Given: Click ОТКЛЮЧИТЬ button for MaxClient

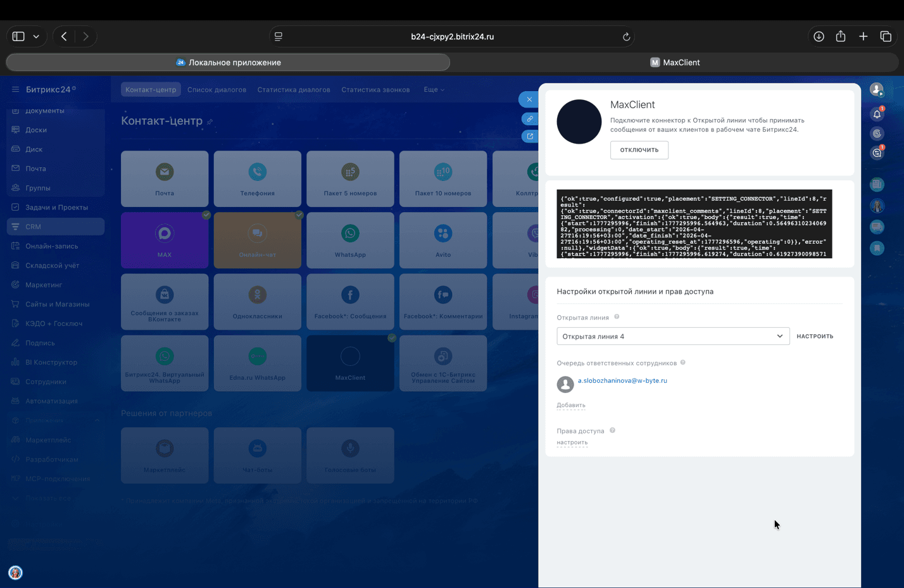Looking at the screenshot, I should 639,150.
